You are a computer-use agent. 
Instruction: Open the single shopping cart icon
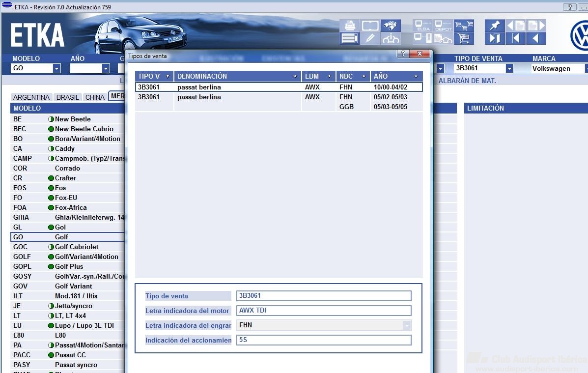click(x=464, y=39)
